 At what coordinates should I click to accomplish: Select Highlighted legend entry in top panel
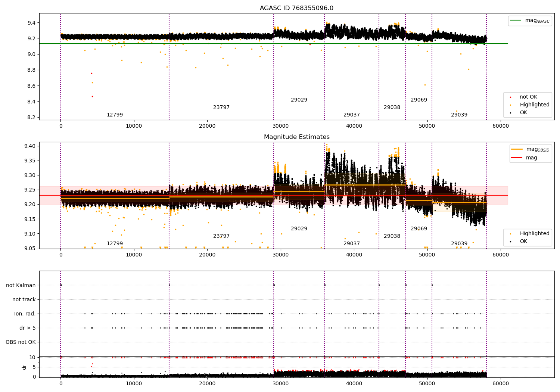point(535,105)
